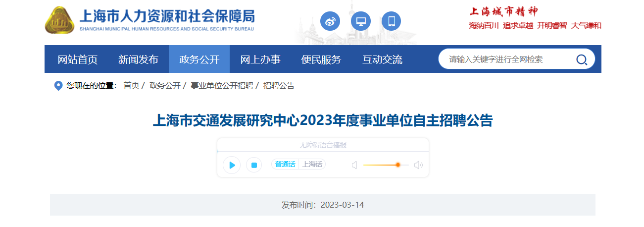Viewport: 644px width, 227px height.
Task: Go to 招聘公告 breadcrumb link
Action: point(279,86)
